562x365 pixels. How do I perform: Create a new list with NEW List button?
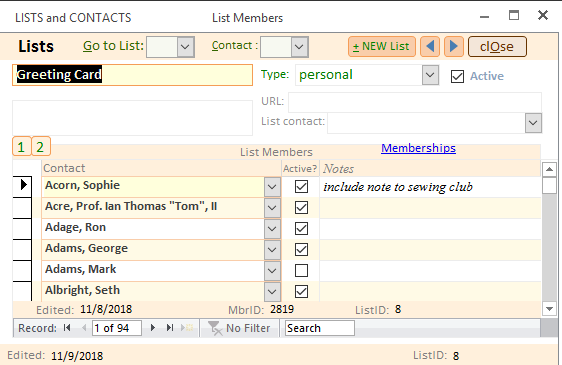pos(382,46)
